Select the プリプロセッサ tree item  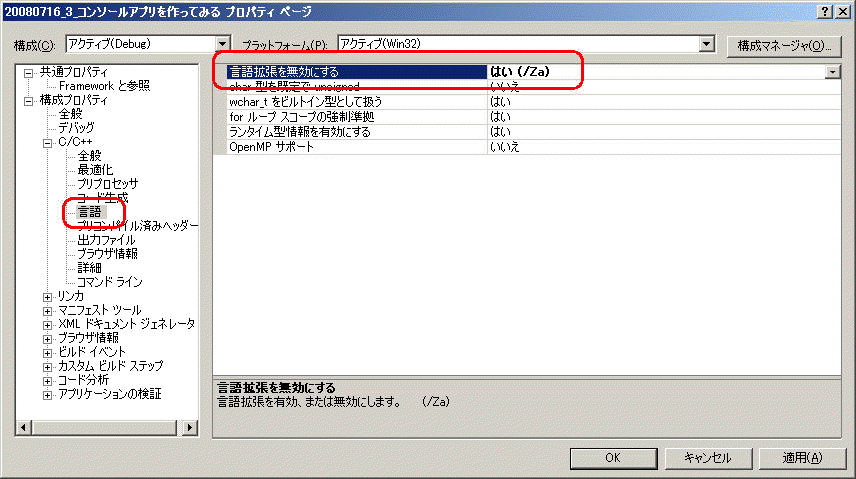(107, 184)
